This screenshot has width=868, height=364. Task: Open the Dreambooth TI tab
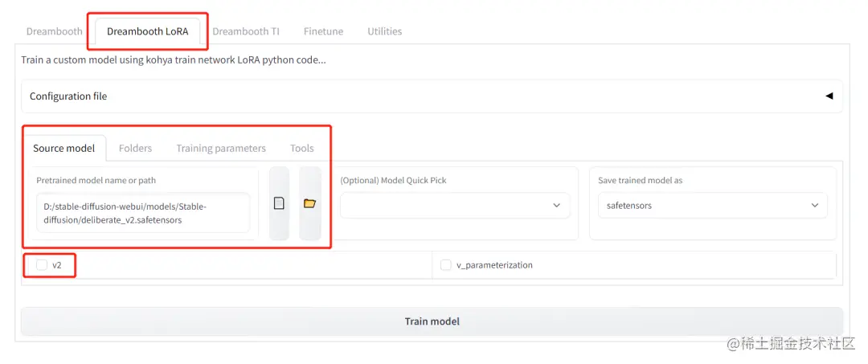point(246,31)
